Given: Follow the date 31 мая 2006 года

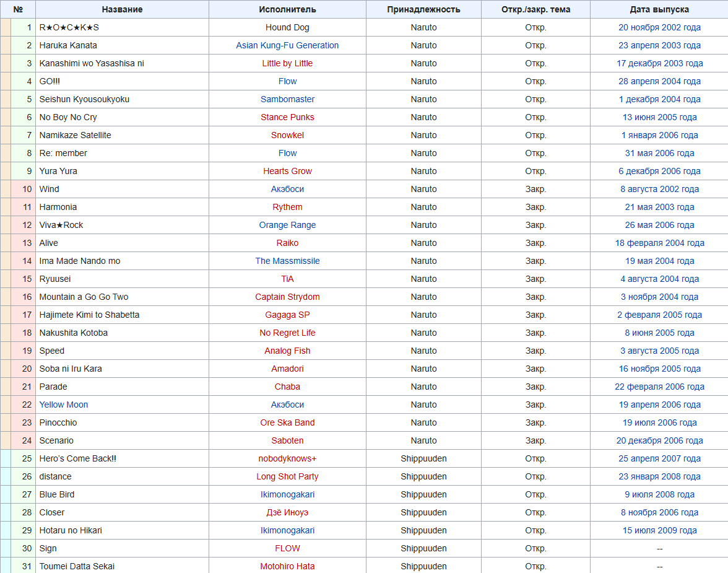Looking at the screenshot, I should (659, 154).
